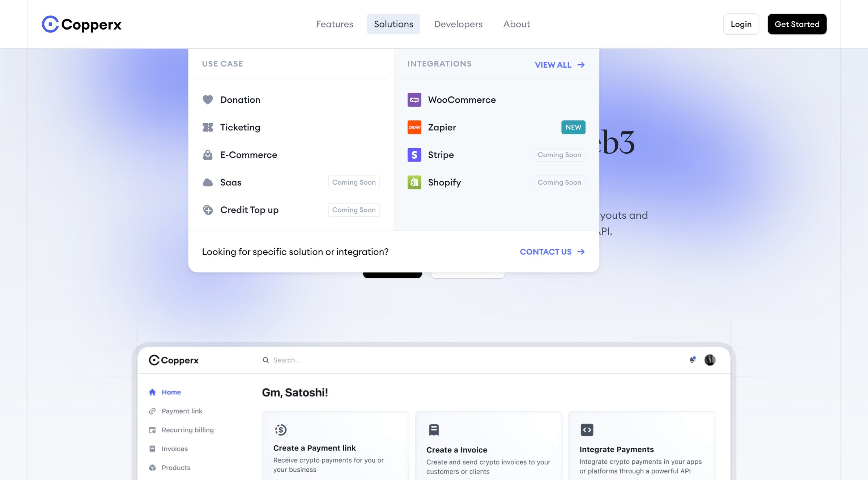The width and height of the screenshot is (868, 480).
Task: Click the Create a Invoice title
Action: (x=457, y=450)
